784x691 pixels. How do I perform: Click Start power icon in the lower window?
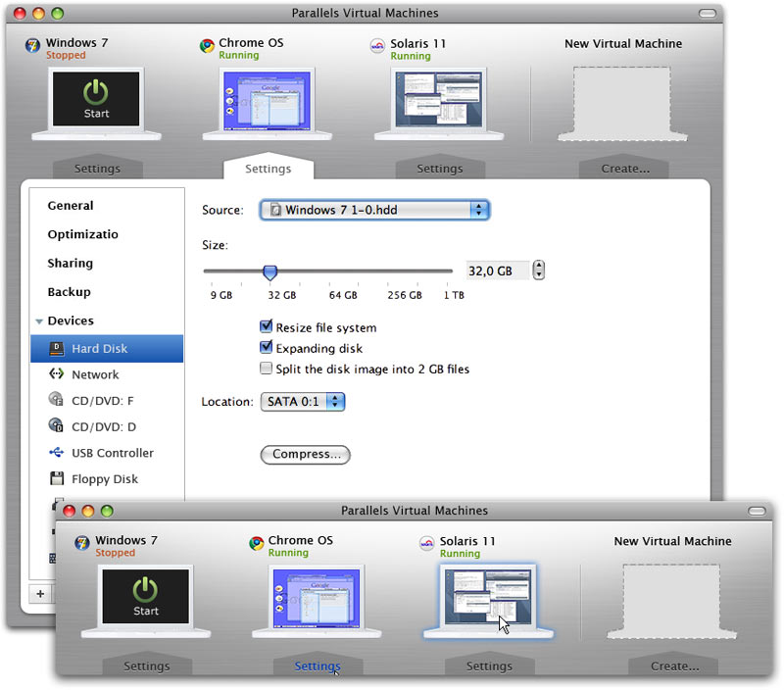click(x=145, y=591)
